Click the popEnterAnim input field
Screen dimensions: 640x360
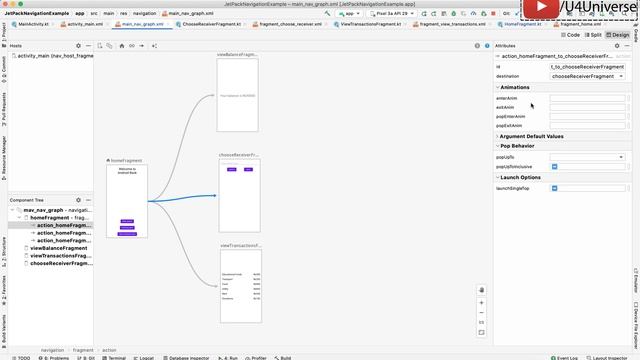[x=587, y=117]
